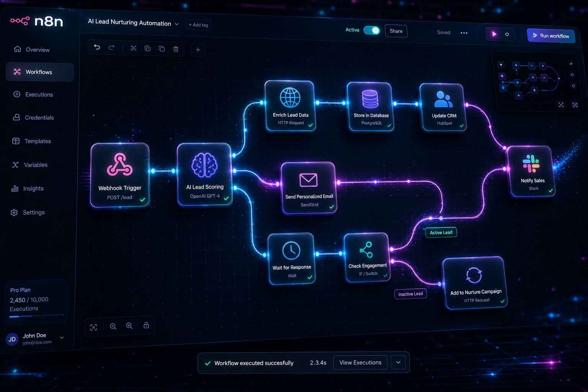Click the Pro Plan executions progress bar
588x392 pixels.
point(37,316)
